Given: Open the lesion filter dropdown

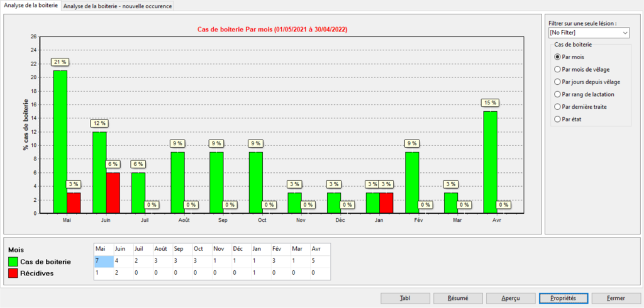Looking at the screenshot, I should (588, 32).
